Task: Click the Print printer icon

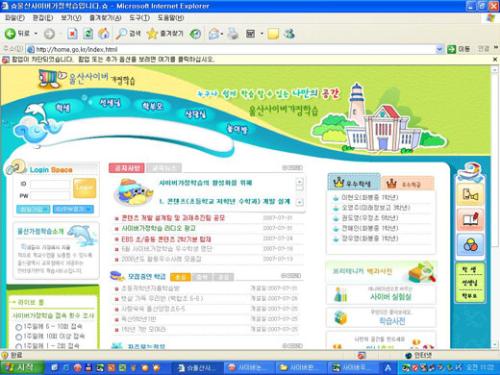Action: point(233,33)
